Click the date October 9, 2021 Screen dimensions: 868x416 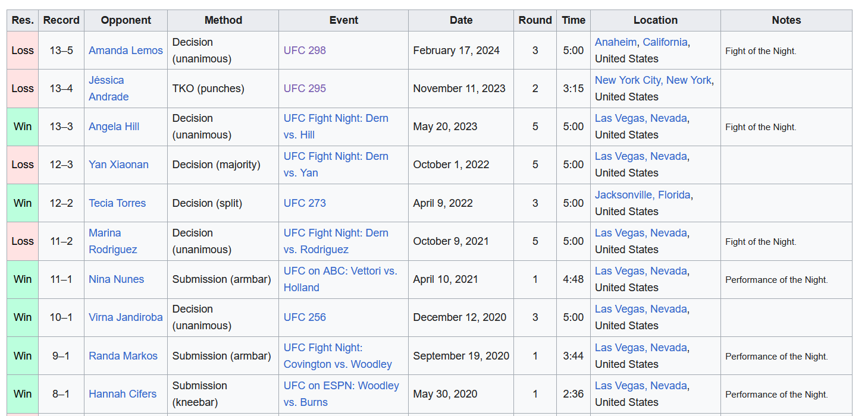[451, 241]
